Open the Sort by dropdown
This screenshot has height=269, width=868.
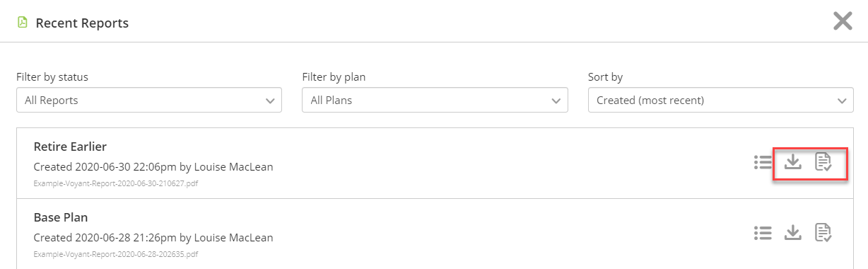tap(721, 100)
